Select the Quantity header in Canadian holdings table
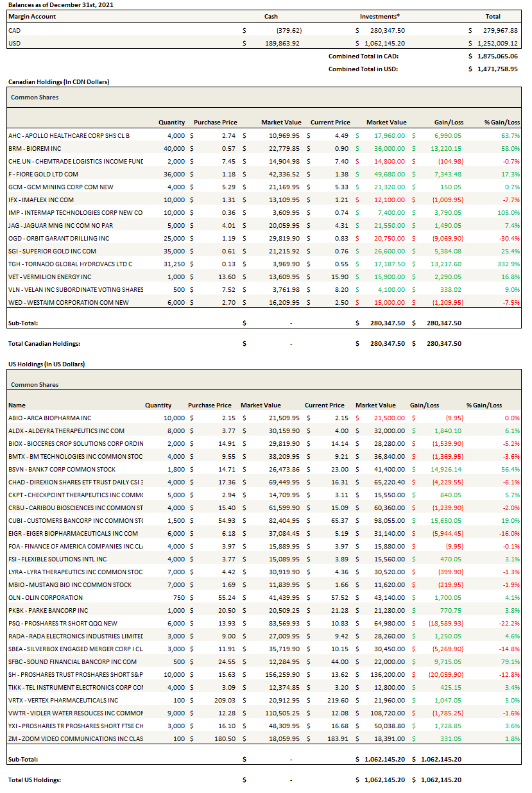This screenshot has width=532, height=793. click(x=171, y=123)
